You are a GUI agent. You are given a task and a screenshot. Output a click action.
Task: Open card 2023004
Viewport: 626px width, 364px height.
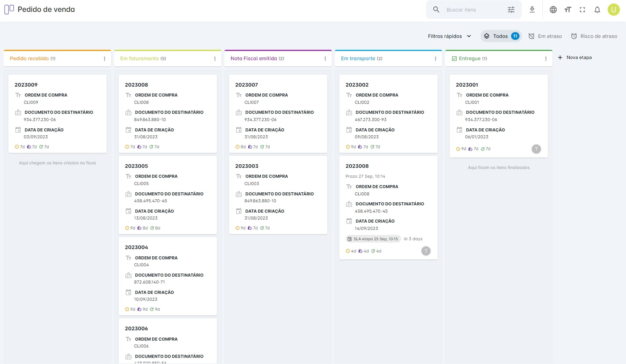(168, 276)
